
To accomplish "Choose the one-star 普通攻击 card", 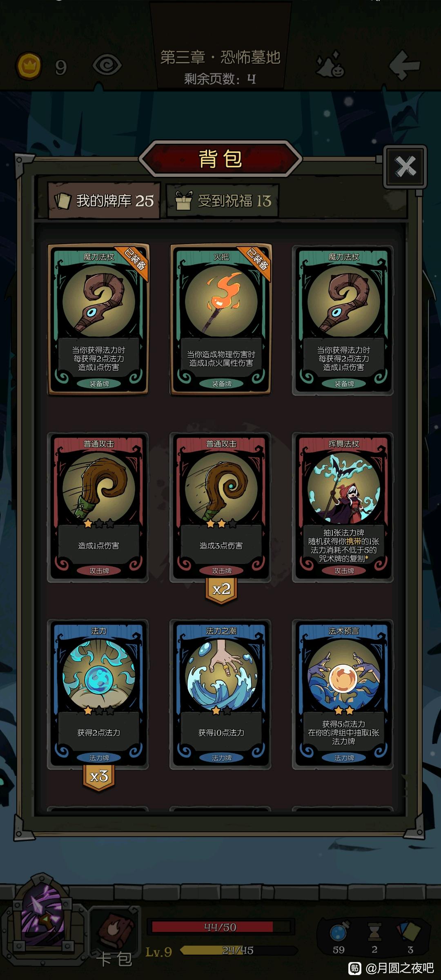I will click(98, 507).
